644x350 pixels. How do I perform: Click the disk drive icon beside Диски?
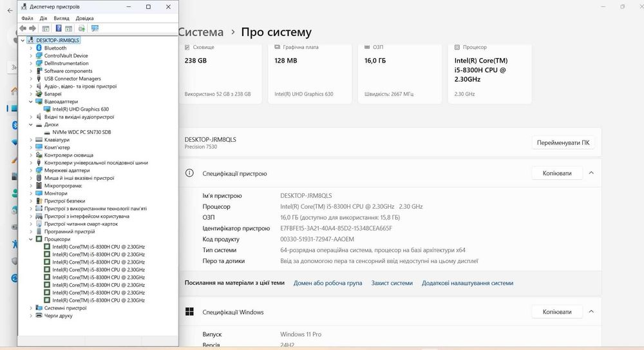pos(39,124)
